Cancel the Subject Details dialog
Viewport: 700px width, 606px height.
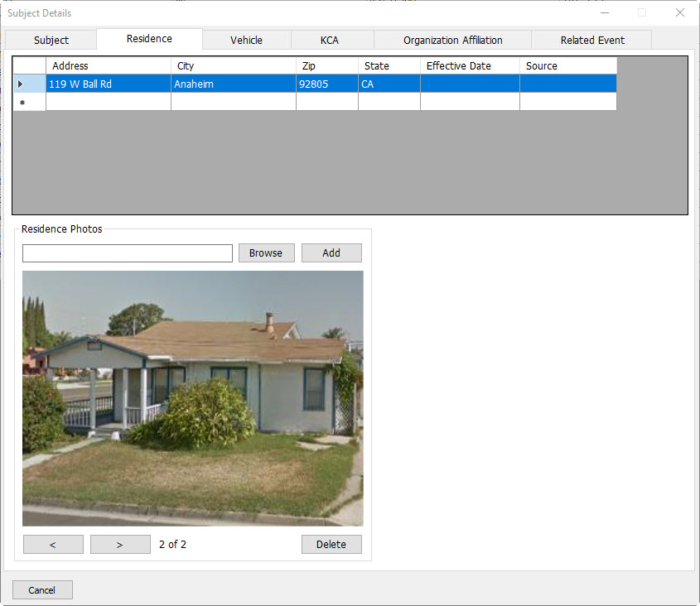click(42, 589)
